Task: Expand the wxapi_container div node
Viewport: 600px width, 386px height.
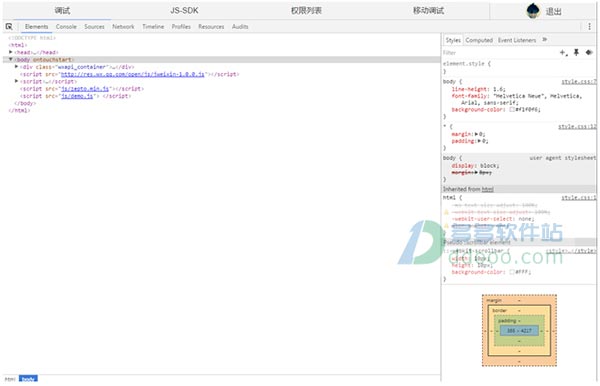Action: click(x=16, y=67)
